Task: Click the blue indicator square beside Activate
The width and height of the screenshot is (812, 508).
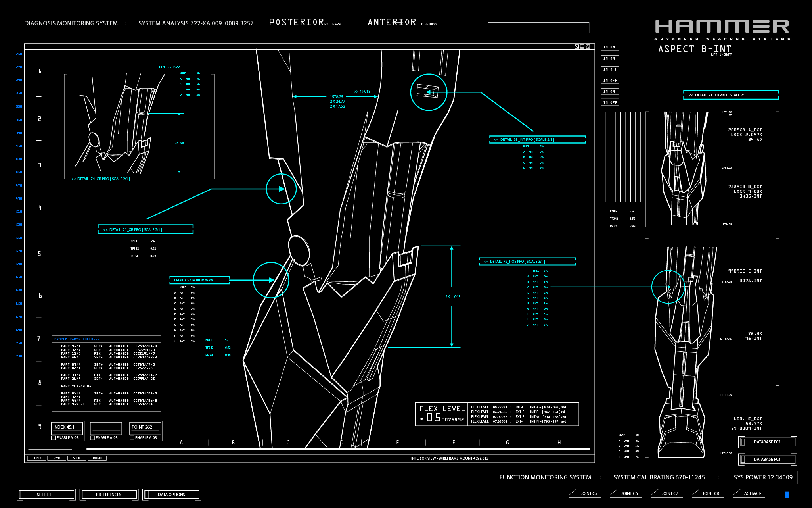Action: [x=787, y=495]
